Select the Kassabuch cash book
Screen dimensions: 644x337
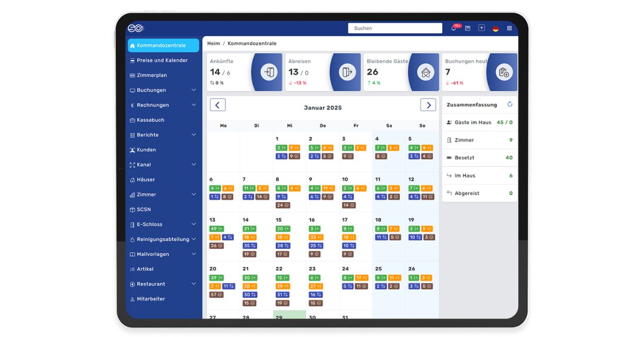(x=152, y=120)
